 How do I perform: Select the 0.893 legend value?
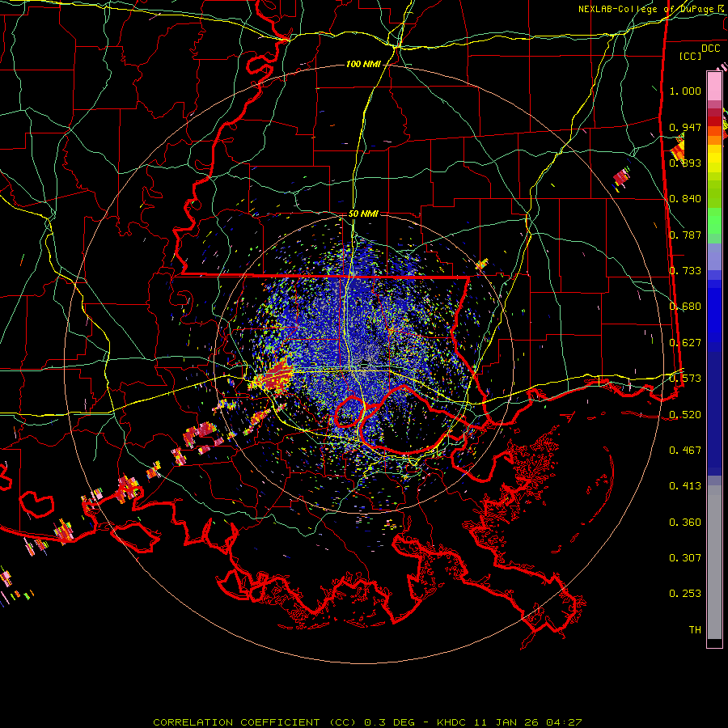tap(685, 163)
